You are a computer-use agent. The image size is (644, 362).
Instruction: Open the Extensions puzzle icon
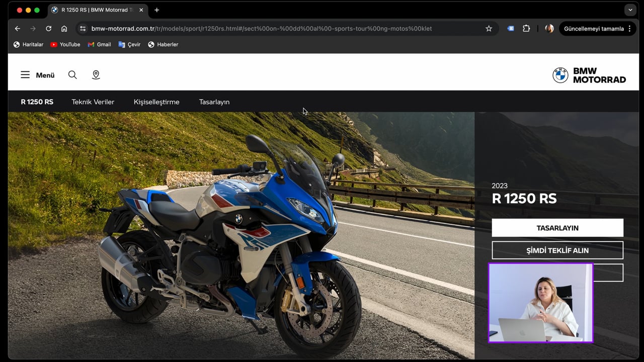[526, 29]
